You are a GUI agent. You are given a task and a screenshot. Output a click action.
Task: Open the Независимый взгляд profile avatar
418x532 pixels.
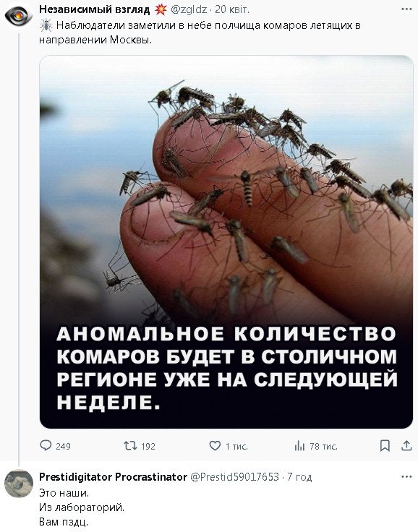click(19, 16)
